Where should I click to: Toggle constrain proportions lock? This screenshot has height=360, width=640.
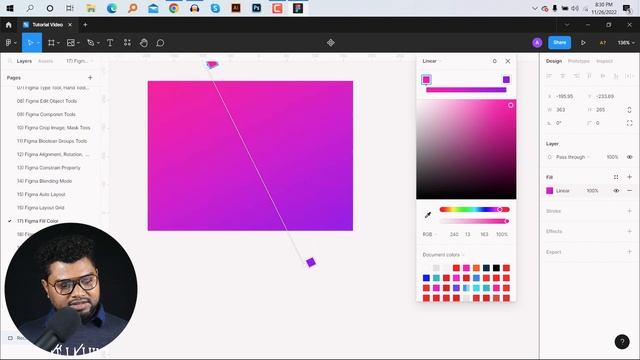629,110
